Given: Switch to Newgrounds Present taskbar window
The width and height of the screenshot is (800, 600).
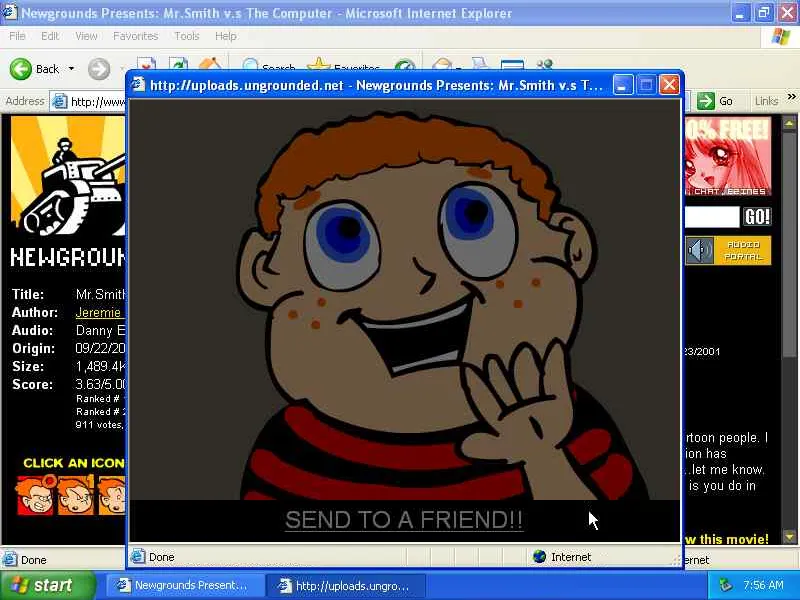Looking at the screenshot, I should 183,586.
